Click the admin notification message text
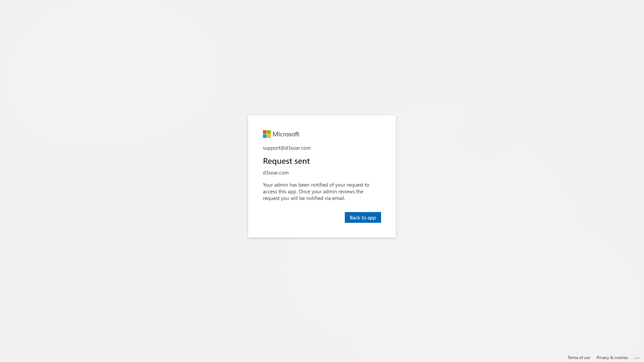Viewport: 644px width, 362px height. pyautogui.click(x=316, y=191)
